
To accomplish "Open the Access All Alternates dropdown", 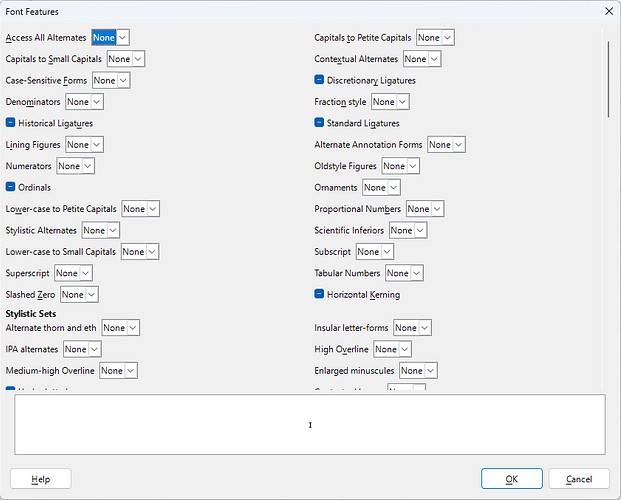I will pos(110,37).
